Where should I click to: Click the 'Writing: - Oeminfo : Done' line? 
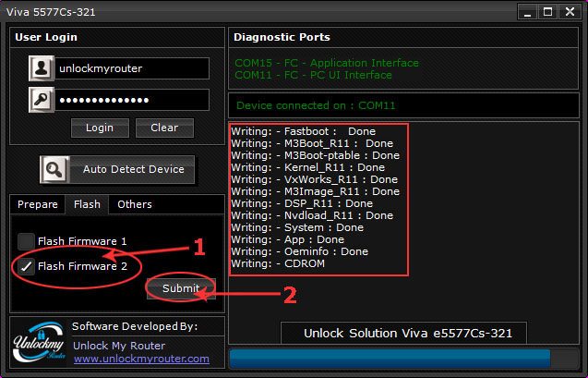tap(300, 251)
